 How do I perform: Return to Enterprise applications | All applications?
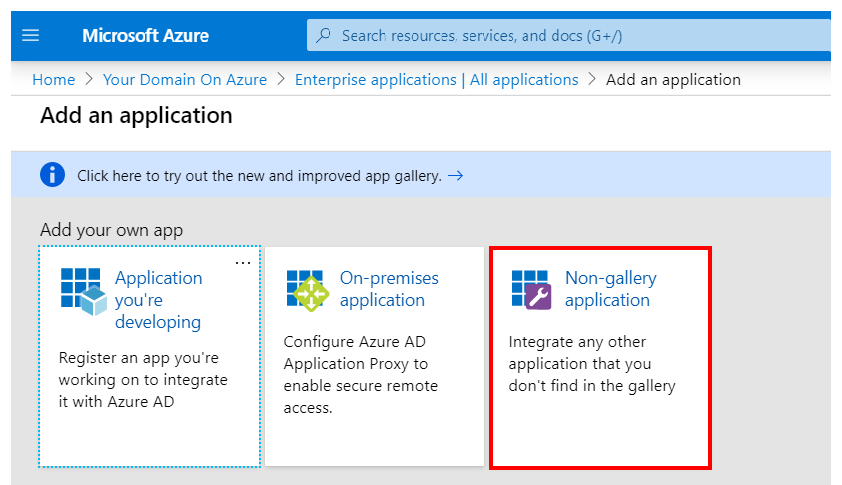click(x=436, y=79)
